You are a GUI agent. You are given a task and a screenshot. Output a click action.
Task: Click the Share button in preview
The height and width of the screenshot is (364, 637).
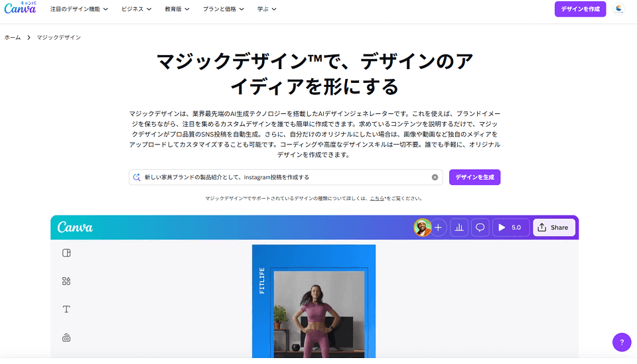pyautogui.click(x=553, y=227)
